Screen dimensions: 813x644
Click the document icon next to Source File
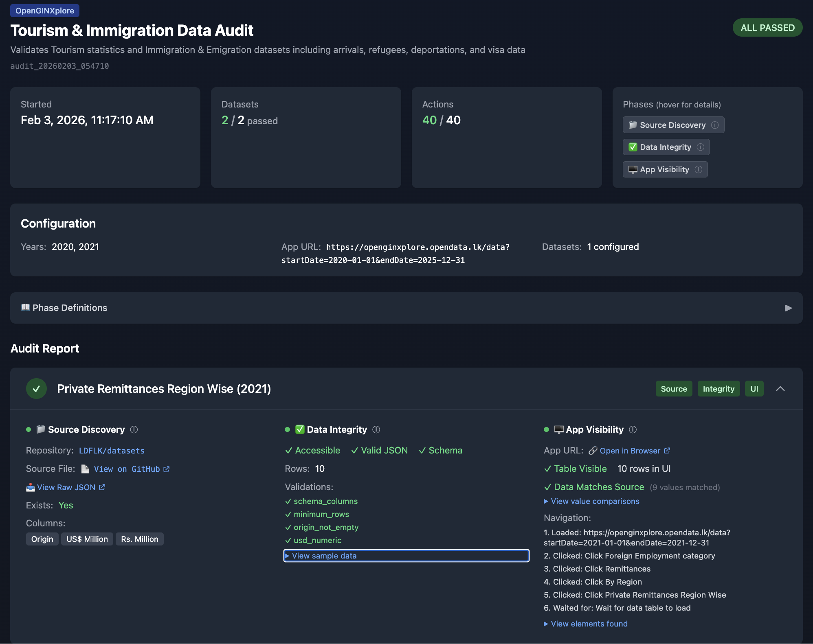(x=85, y=469)
